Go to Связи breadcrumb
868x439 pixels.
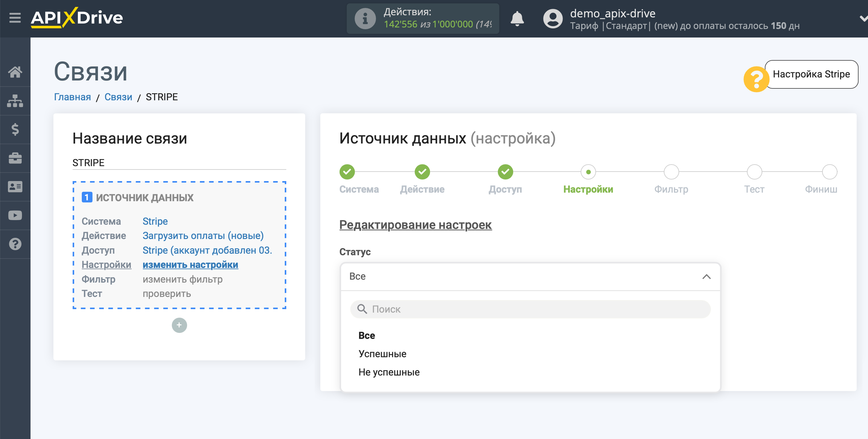coord(118,97)
